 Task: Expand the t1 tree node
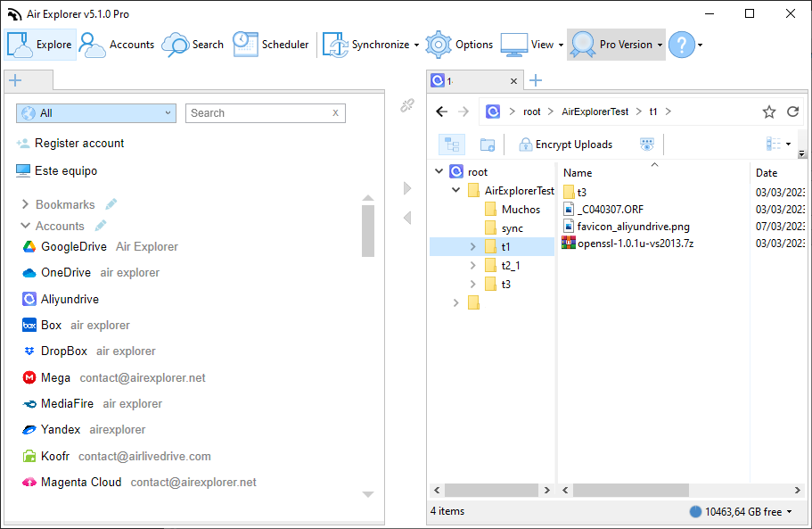(472, 246)
